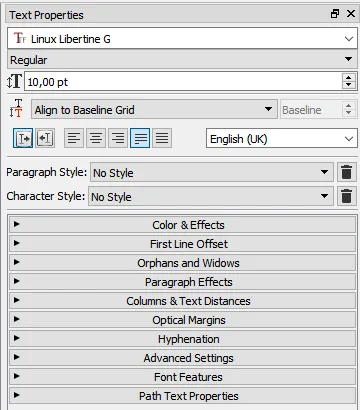Open the Regular font style dropdown
The height and width of the screenshot is (410, 360).
pyautogui.click(x=182, y=60)
